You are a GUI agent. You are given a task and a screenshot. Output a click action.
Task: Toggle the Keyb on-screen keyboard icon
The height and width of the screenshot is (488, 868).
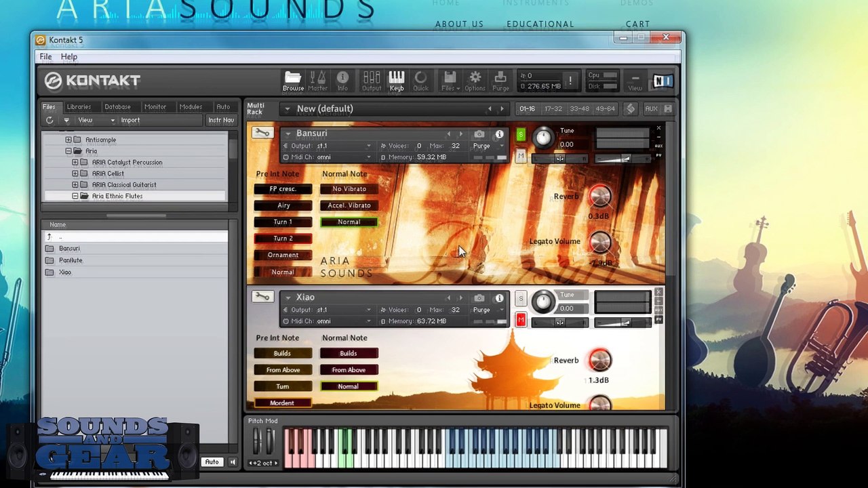tap(397, 81)
